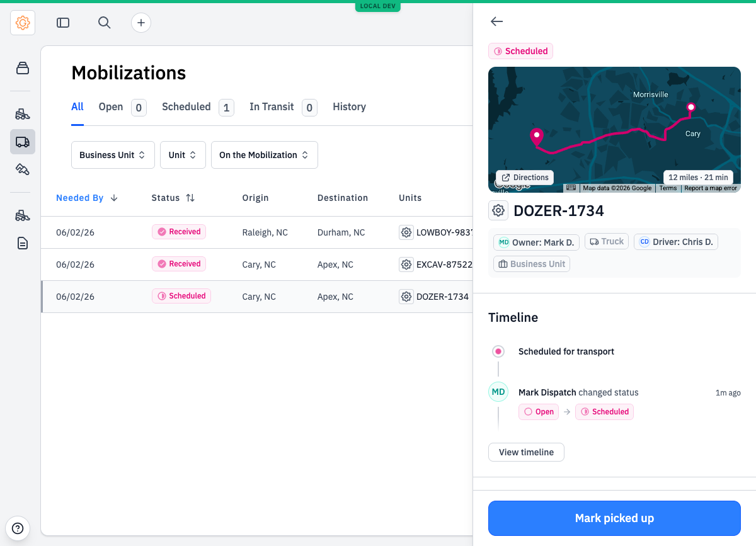The image size is (756, 546).
Task: Click the LOCAL DEV banner label
Action: pyautogui.click(x=378, y=6)
